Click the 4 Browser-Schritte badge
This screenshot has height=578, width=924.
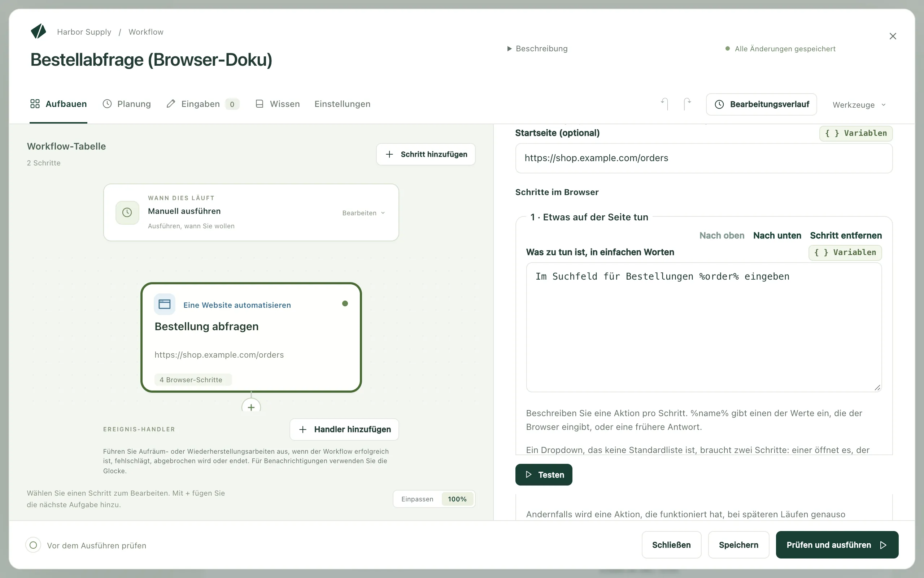[193, 380]
